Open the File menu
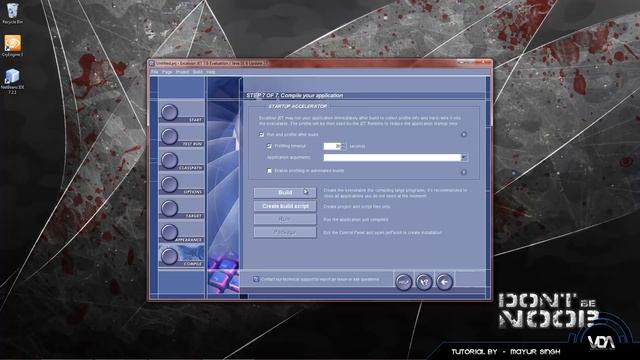Screen dimensions: 640x360 click(155, 72)
